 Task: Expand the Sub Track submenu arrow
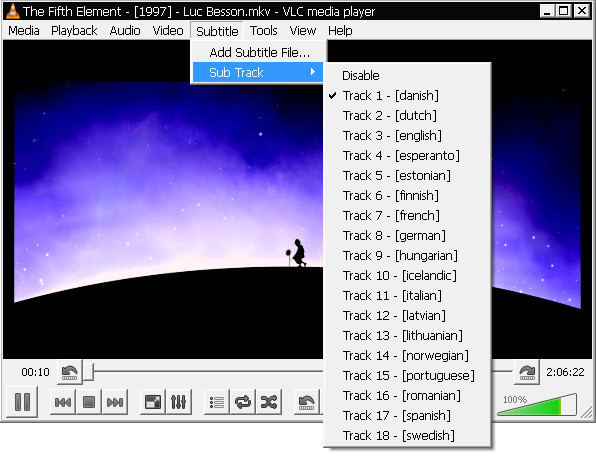(312, 72)
